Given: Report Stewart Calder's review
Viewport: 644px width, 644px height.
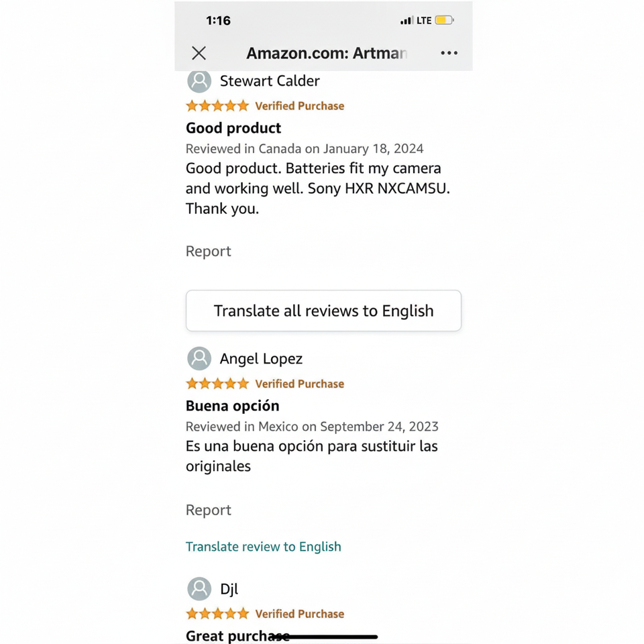Looking at the screenshot, I should [x=208, y=252].
